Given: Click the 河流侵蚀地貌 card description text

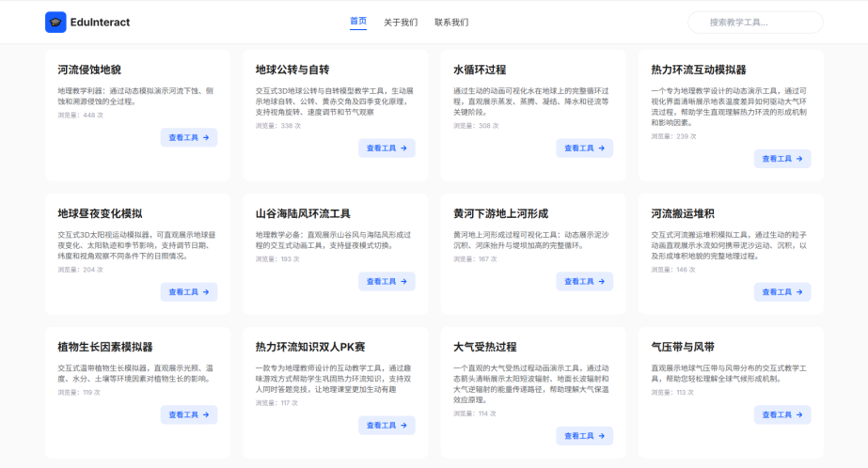Looking at the screenshot, I should (136, 96).
